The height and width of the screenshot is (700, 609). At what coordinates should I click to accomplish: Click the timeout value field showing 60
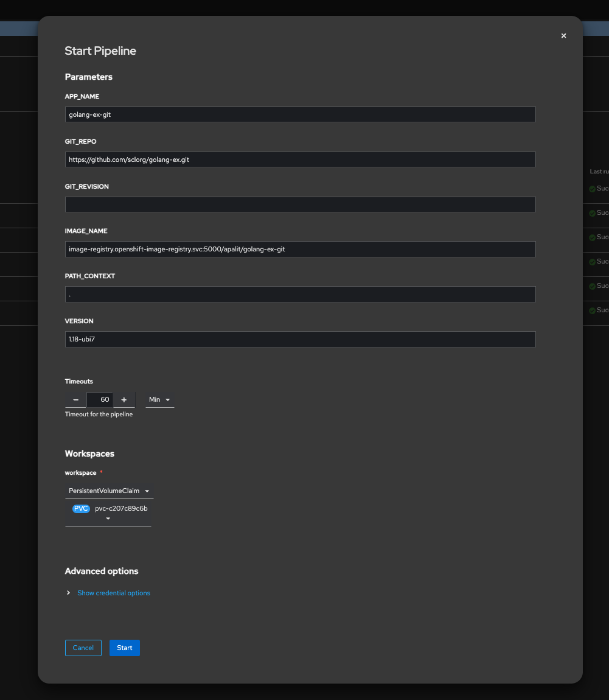[100, 400]
